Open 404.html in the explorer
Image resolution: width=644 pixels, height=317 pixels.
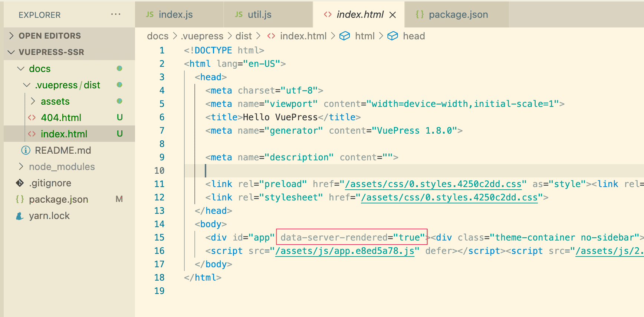tap(61, 118)
